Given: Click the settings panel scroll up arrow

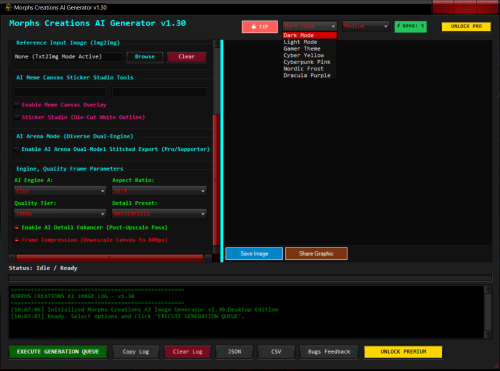Looking at the screenshot, I should 216,43.
